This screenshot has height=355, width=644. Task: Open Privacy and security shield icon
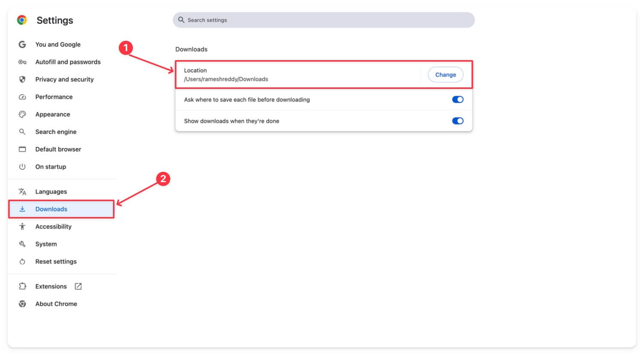(22, 79)
